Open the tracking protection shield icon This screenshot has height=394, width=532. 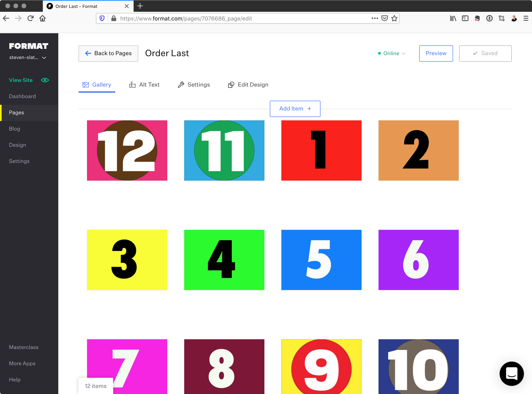(102, 18)
